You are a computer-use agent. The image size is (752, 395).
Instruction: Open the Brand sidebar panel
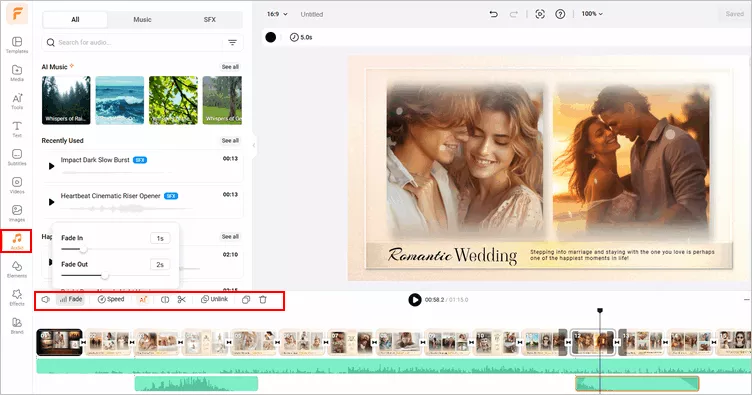(17, 325)
